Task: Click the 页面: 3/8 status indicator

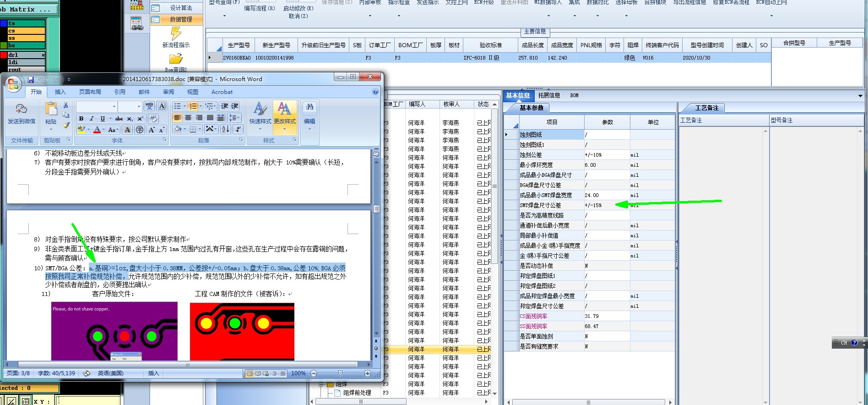Action: click(18, 373)
